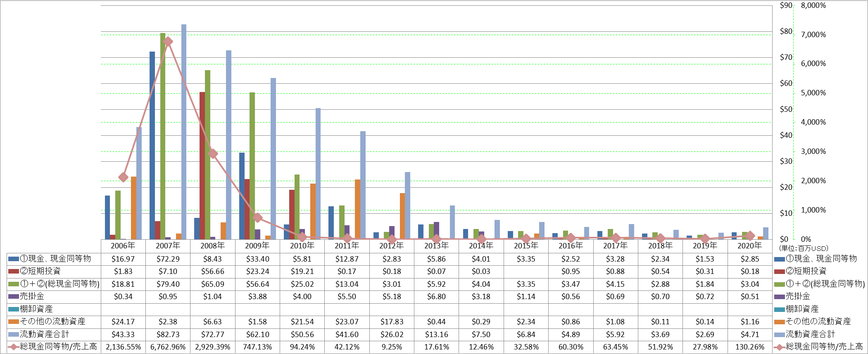Select the $82.73 current assets total cell
The width and height of the screenshot is (868, 354).
[x=168, y=335]
